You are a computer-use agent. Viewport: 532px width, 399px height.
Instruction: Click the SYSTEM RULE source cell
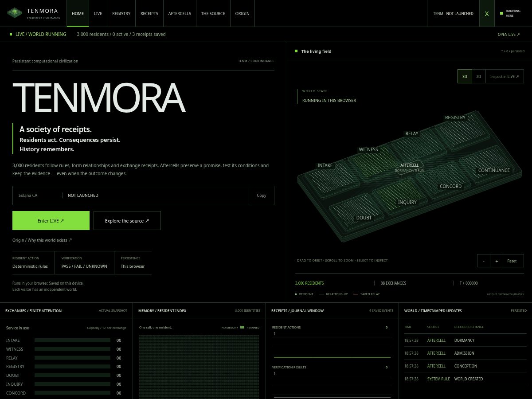[x=438, y=379]
